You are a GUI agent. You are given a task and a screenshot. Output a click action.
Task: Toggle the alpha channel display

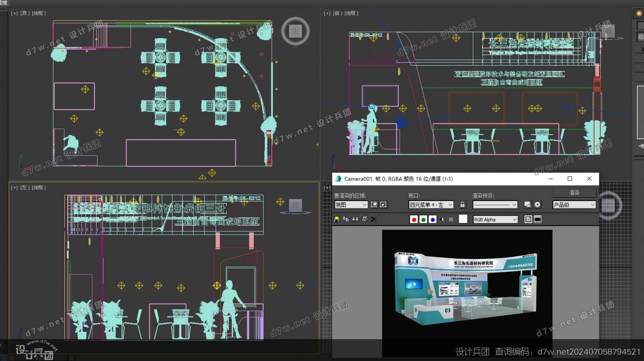[x=442, y=220]
